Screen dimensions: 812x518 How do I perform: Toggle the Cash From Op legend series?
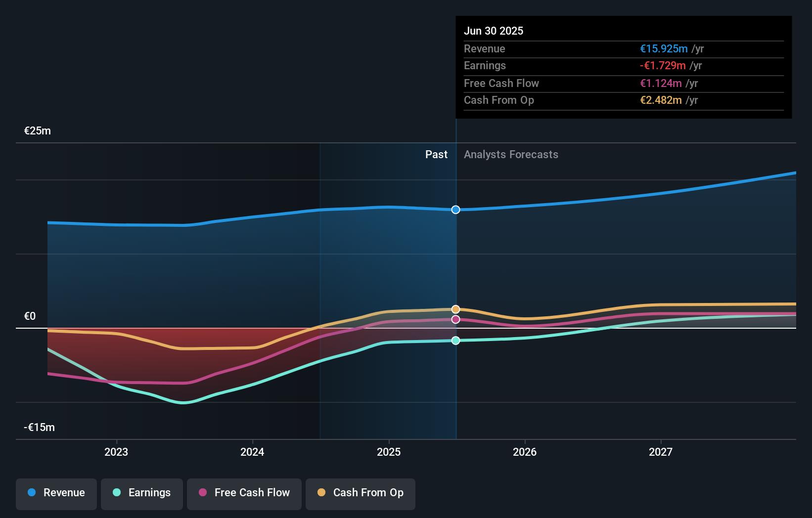click(x=361, y=494)
